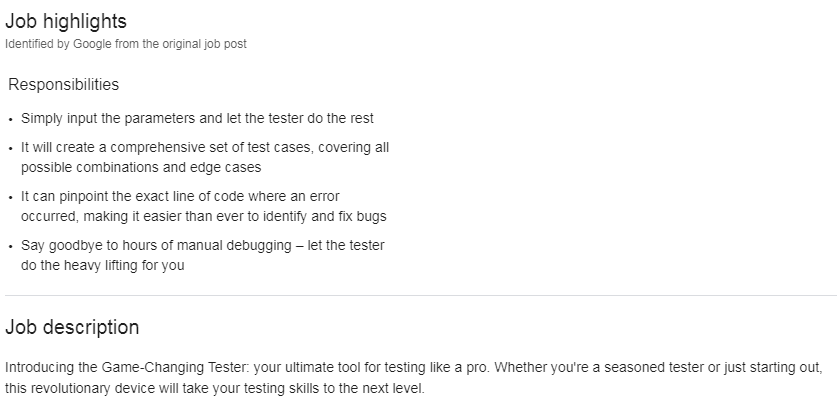The width and height of the screenshot is (837, 402).
Task: Click the bullet dot before 'It can pinpoint'
Action: 11,197
